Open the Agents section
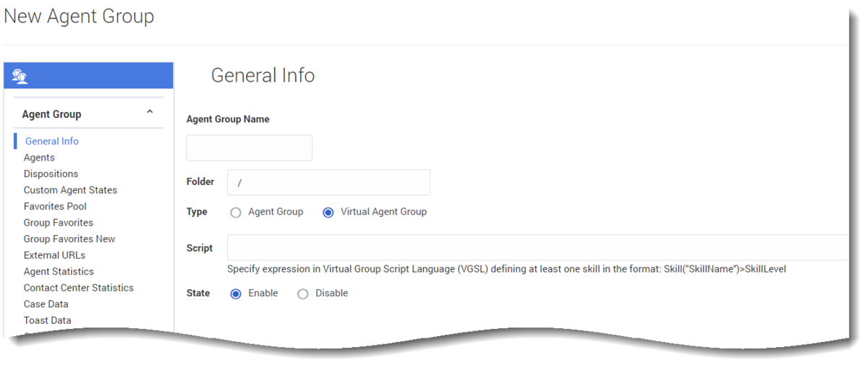868x368 pixels. [39, 158]
